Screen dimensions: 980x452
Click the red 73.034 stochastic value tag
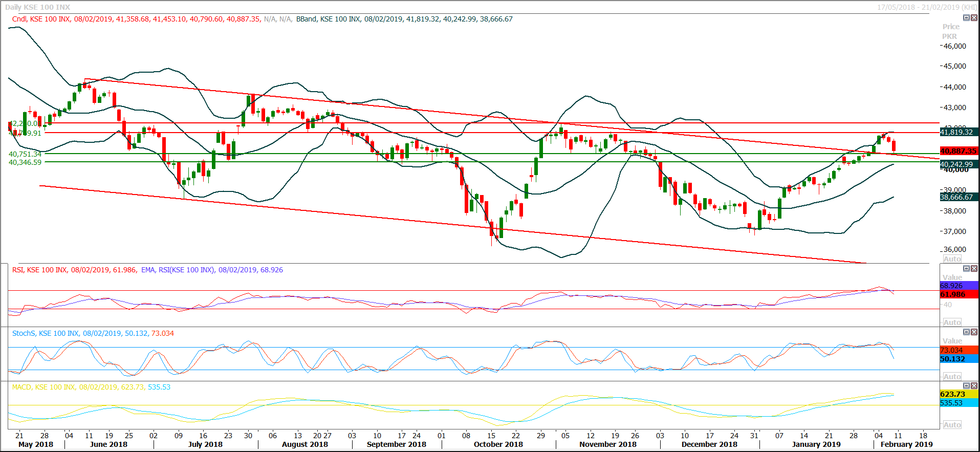(959, 350)
